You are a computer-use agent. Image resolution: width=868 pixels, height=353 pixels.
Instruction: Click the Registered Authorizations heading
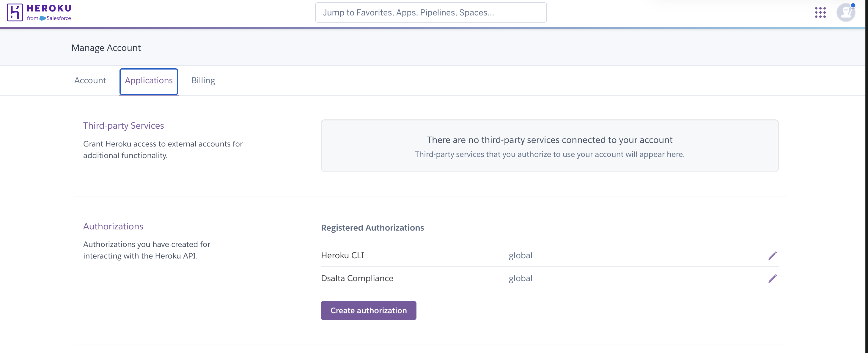tap(372, 228)
